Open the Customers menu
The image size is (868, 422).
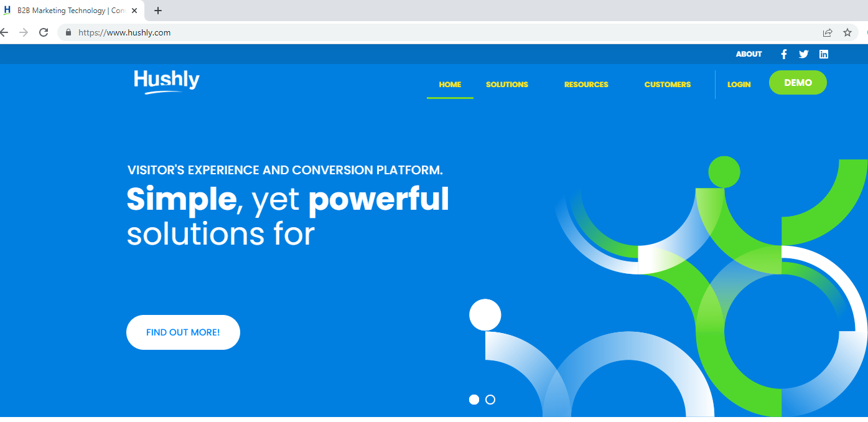point(668,85)
